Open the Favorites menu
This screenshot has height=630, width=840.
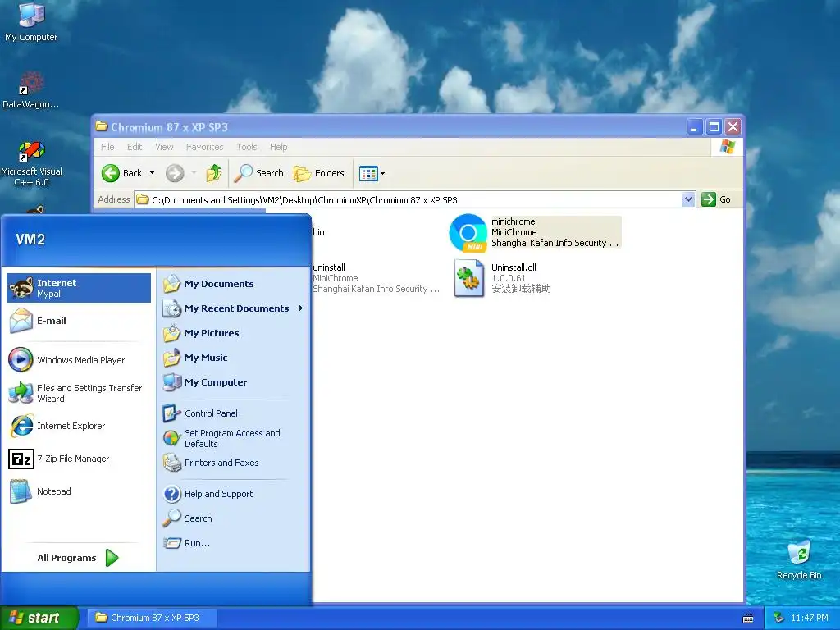click(x=204, y=147)
